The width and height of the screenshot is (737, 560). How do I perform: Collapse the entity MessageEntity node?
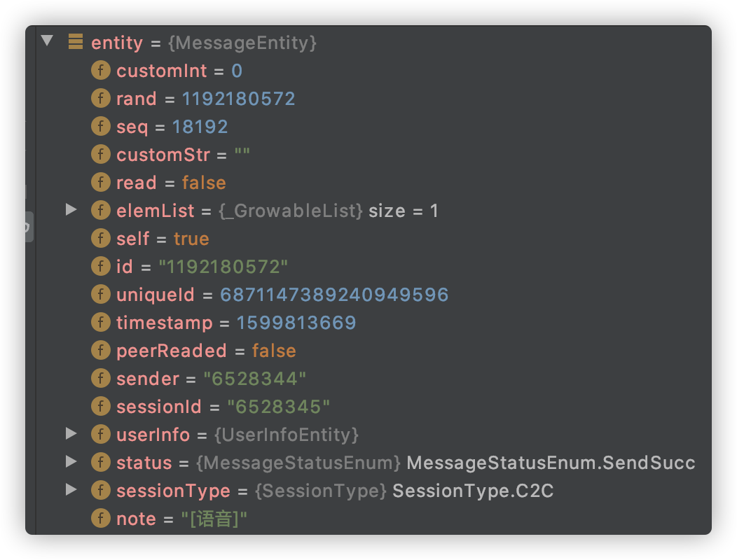[47, 41]
